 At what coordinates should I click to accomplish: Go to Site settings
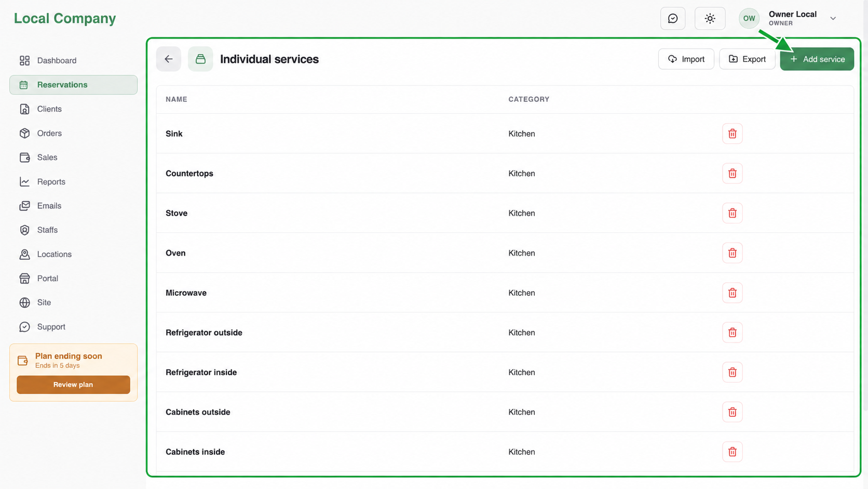coord(73,302)
